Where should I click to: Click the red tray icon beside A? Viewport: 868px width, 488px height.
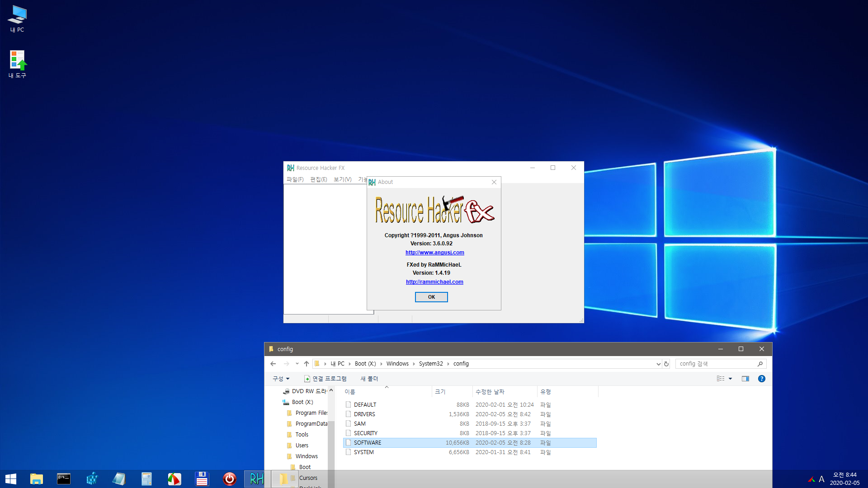(x=811, y=479)
